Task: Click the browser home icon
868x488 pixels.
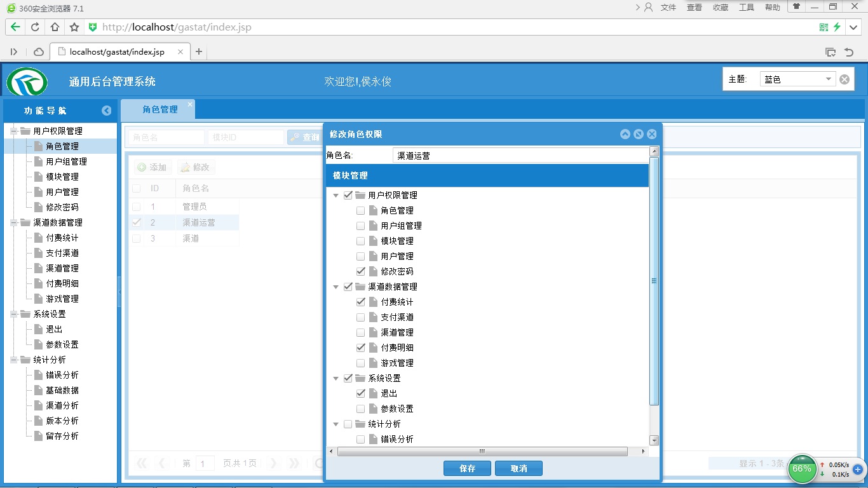Action: [x=55, y=27]
